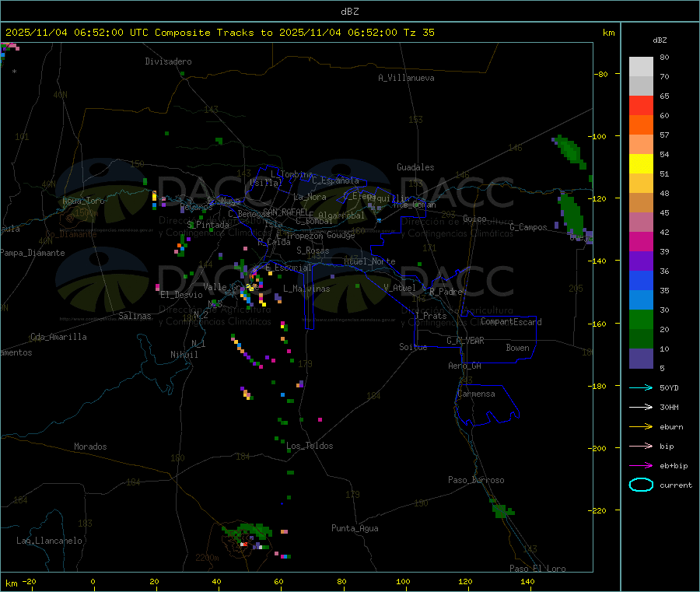Click the 'R_Padre' map label
This screenshot has height=592, width=700.
(446, 292)
